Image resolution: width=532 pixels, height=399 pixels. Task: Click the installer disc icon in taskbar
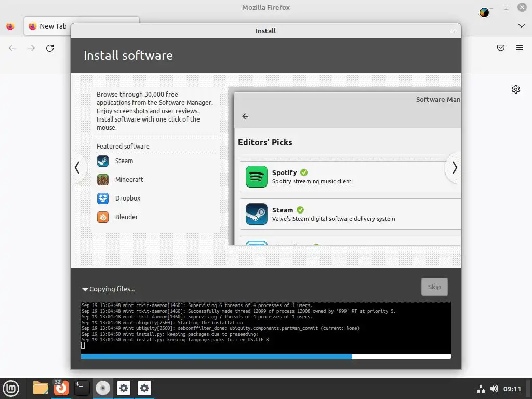[103, 388]
